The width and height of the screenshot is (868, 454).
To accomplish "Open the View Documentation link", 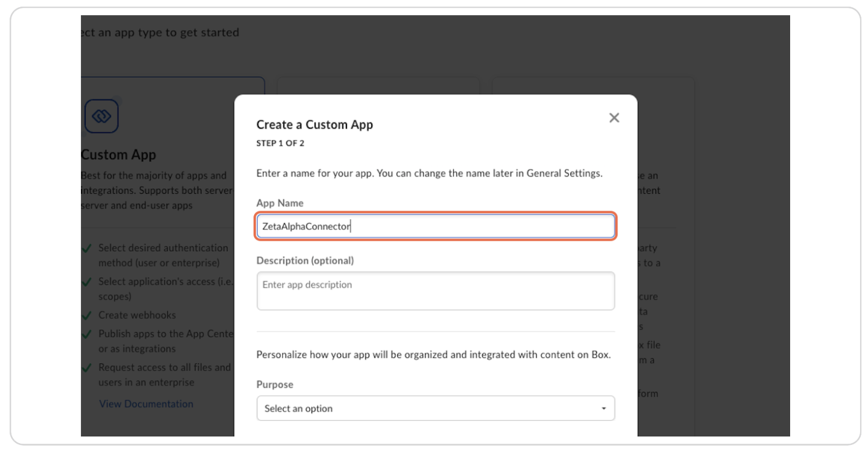I will tap(146, 403).
